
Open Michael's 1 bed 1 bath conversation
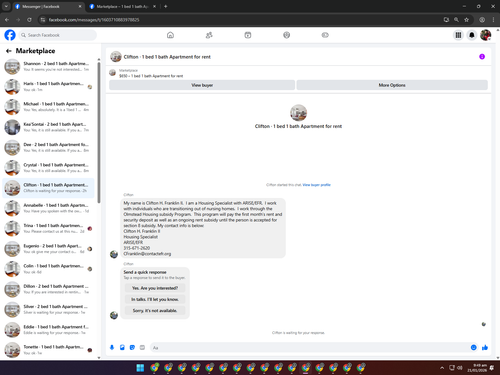click(48, 107)
